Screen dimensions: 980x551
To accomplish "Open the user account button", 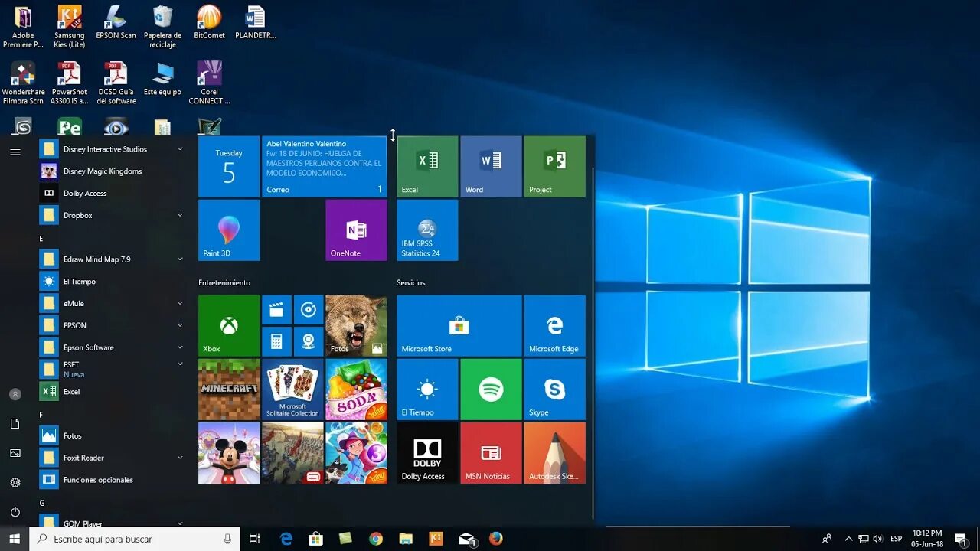I will coord(15,394).
